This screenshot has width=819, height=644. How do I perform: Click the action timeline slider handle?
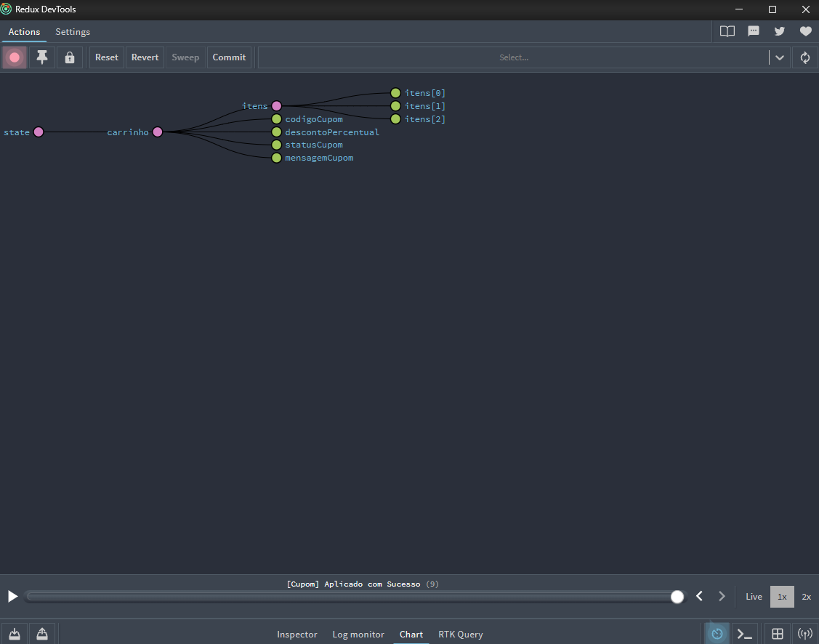point(677,597)
